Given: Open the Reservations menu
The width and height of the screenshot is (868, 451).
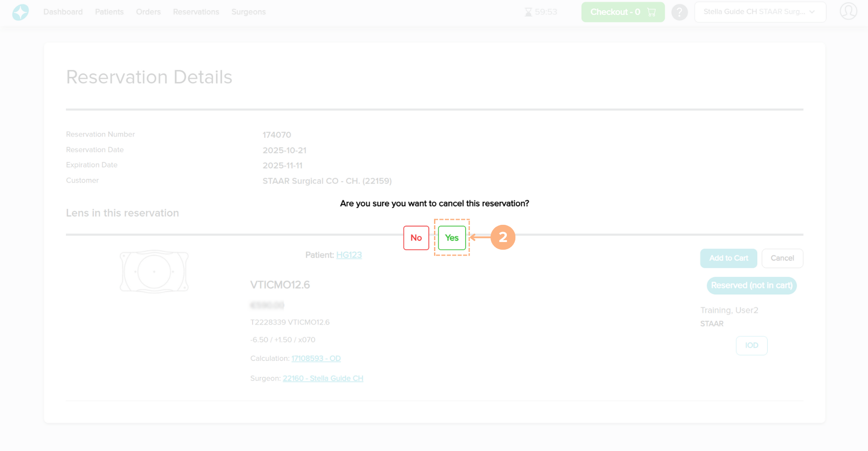Looking at the screenshot, I should coord(196,12).
